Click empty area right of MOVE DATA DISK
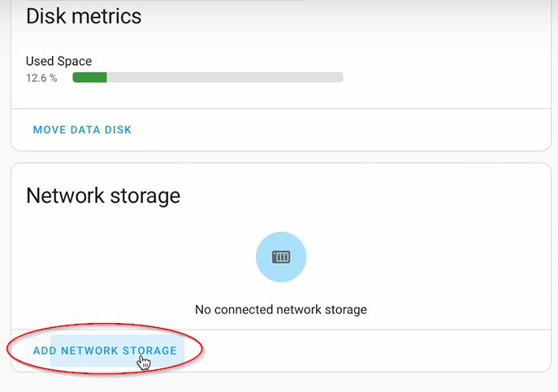558x392 pixels. coord(338,130)
